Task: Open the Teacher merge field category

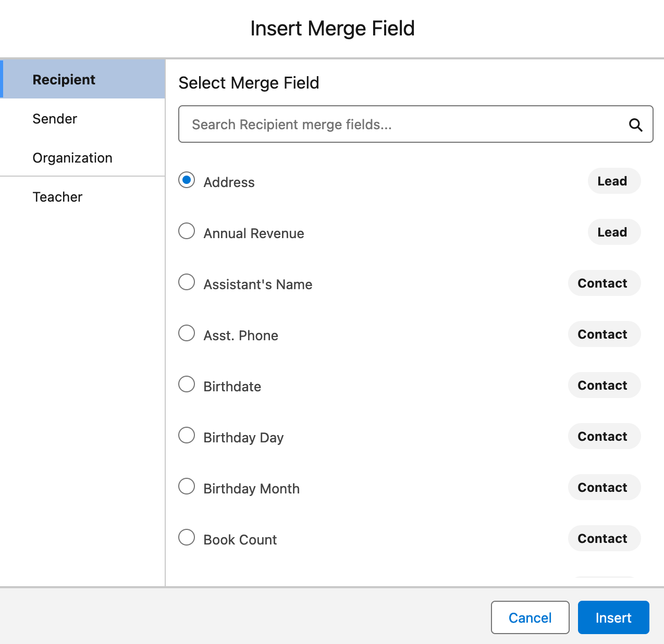Action: pos(57,197)
